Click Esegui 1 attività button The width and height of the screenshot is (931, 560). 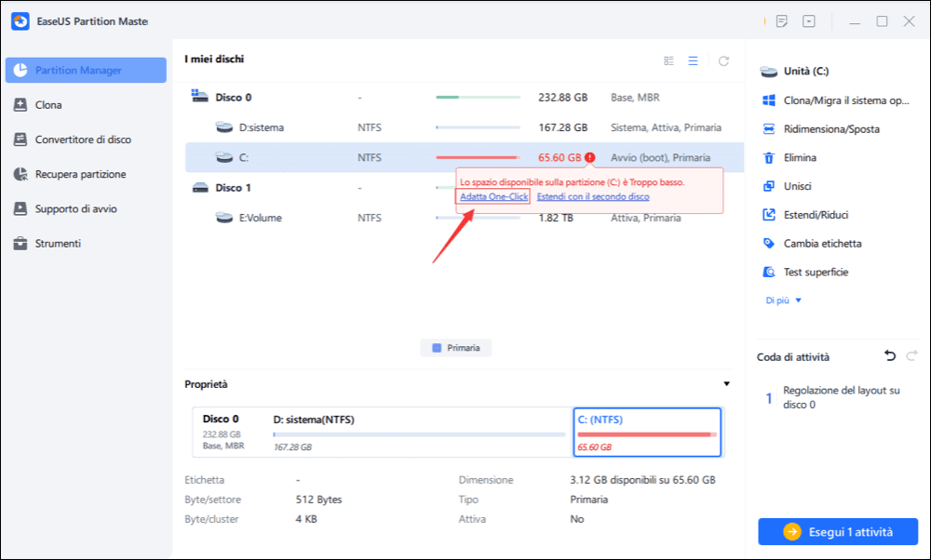coord(838,531)
